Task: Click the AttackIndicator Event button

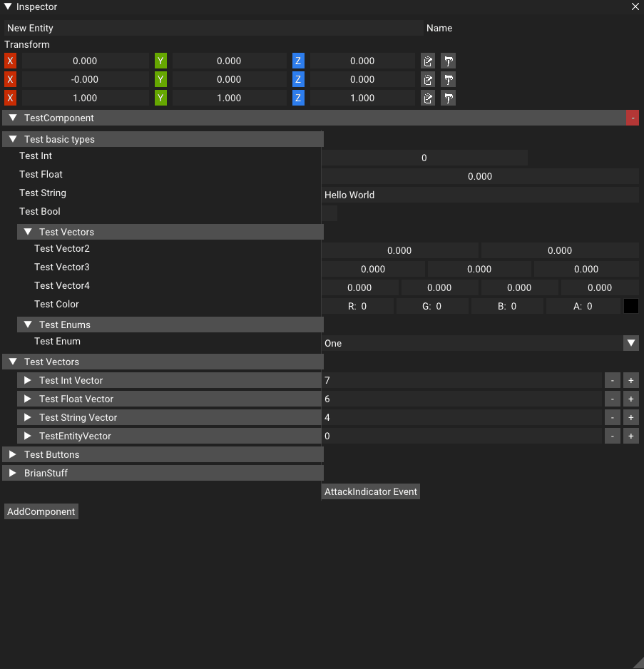Action: (x=370, y=491)
